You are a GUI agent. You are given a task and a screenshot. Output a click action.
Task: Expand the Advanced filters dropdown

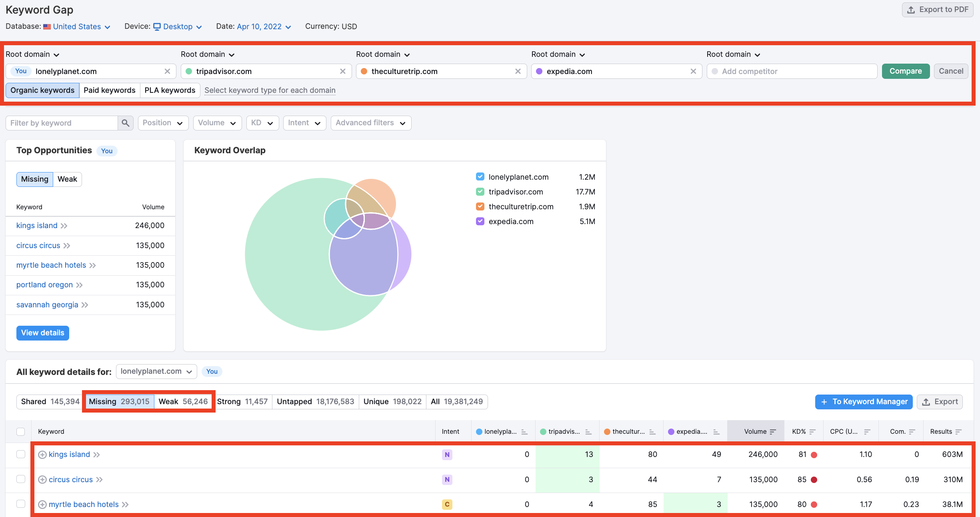pyautogui.click(x=371, y=123)
